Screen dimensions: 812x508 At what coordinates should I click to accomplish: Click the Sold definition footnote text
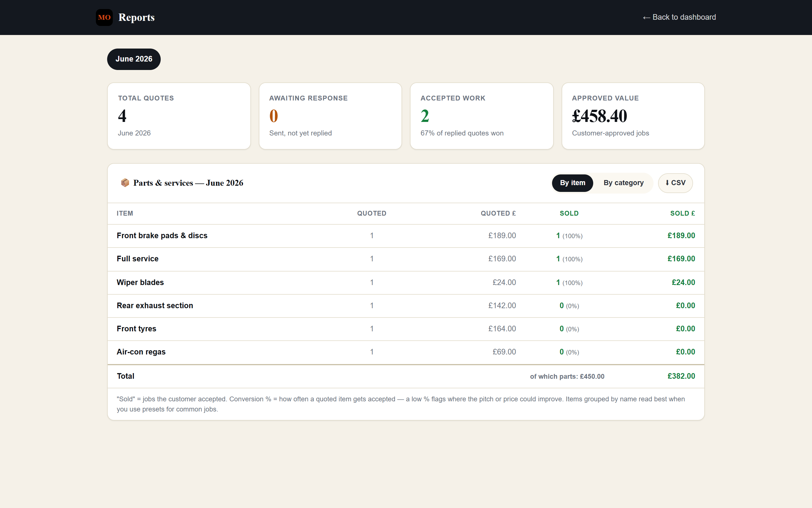pyautogui.click(x=401, y=404)
